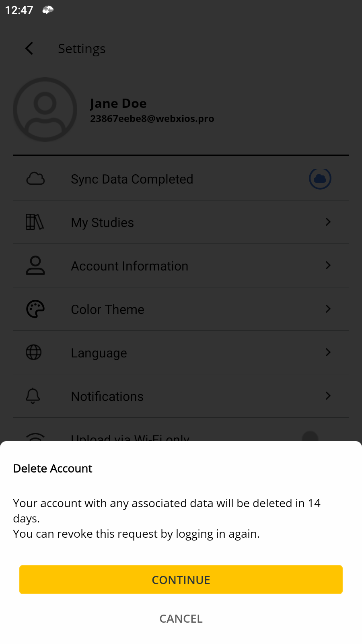
Task: Expand the Language row chevron
Action: click(328, 353)
